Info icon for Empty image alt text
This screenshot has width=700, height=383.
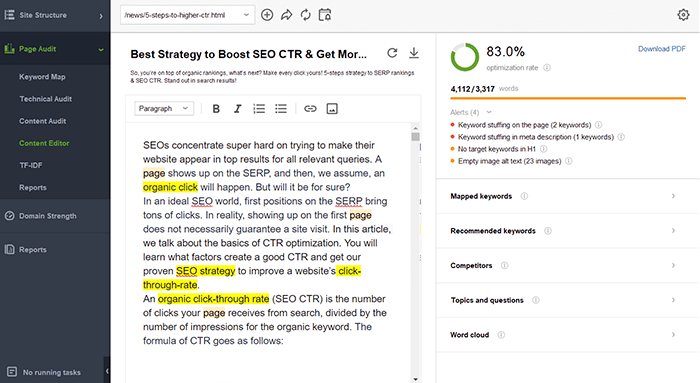[x=569, y=161]
